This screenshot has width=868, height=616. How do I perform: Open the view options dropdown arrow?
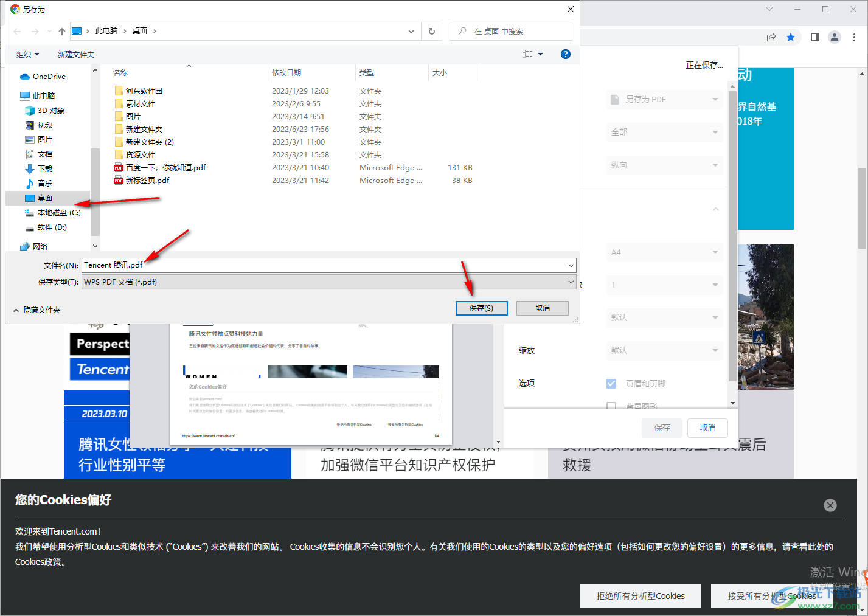[540, 54]
